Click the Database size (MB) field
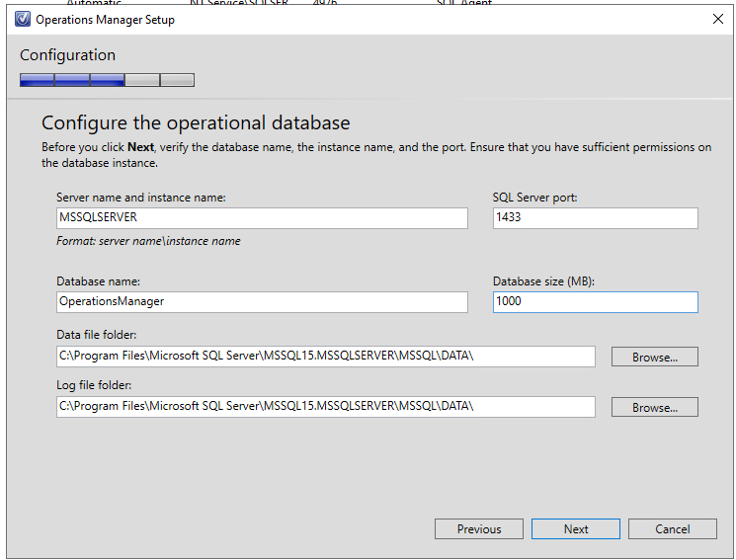The height and width of the screenshot is (560, 736). (x=595, y=302)
